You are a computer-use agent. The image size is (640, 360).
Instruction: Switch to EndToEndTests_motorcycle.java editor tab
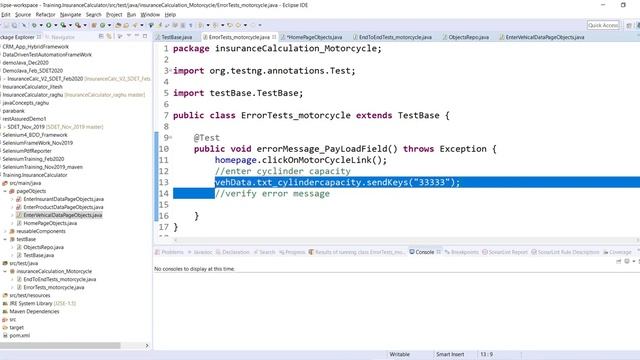coord(395,37)
